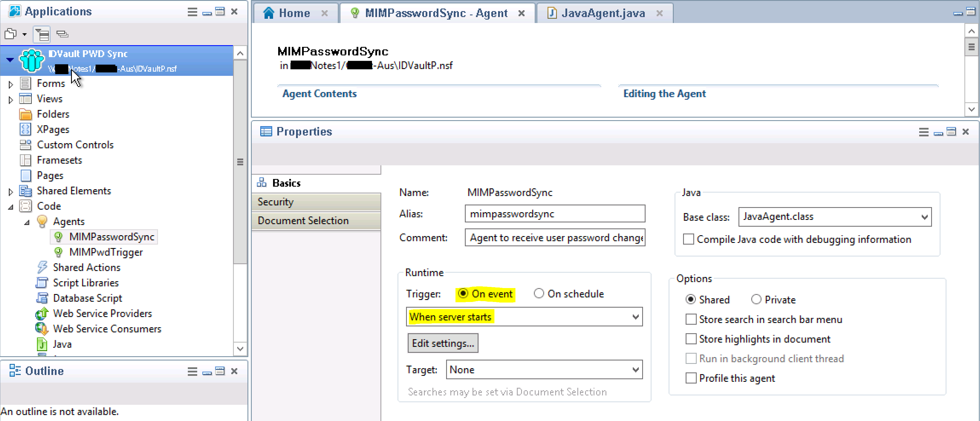This screenshot has height=421, width=980.
Task: Click the Script Libraries icon
Action: pos(41,283)
